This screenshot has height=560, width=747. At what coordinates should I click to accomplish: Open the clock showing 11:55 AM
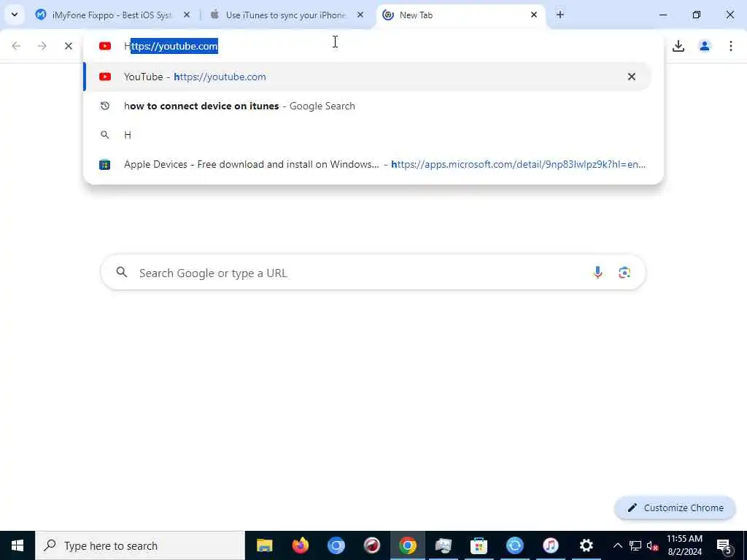[684, 545]
